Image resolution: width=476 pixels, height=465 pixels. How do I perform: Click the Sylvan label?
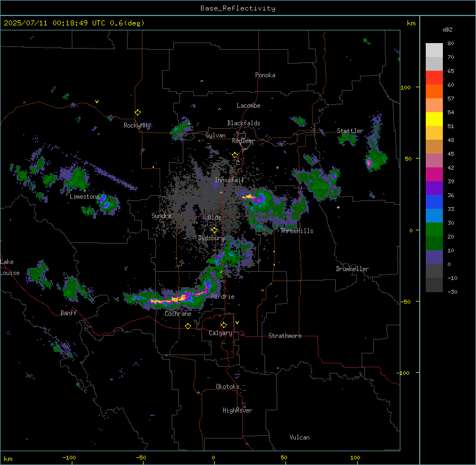[x=215, y=135]
